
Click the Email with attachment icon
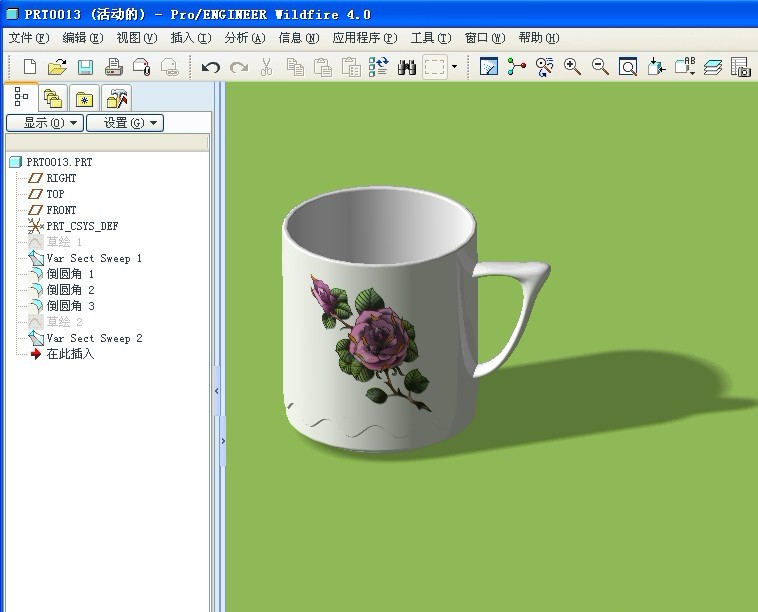point(142,67)
